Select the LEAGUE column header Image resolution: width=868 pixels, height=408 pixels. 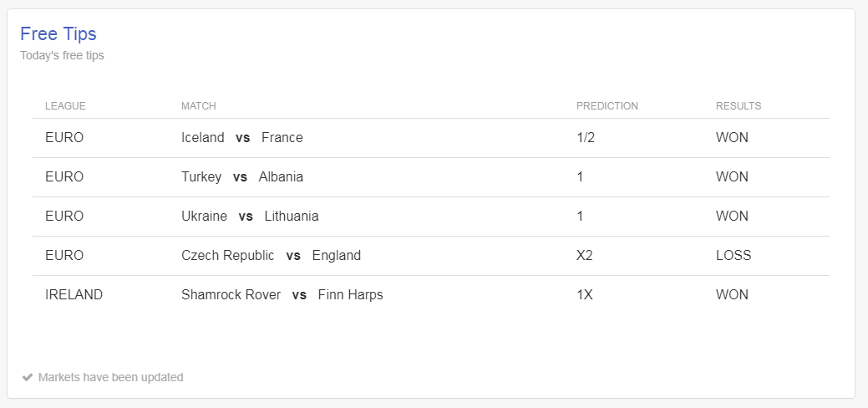(x=65, y=106)
